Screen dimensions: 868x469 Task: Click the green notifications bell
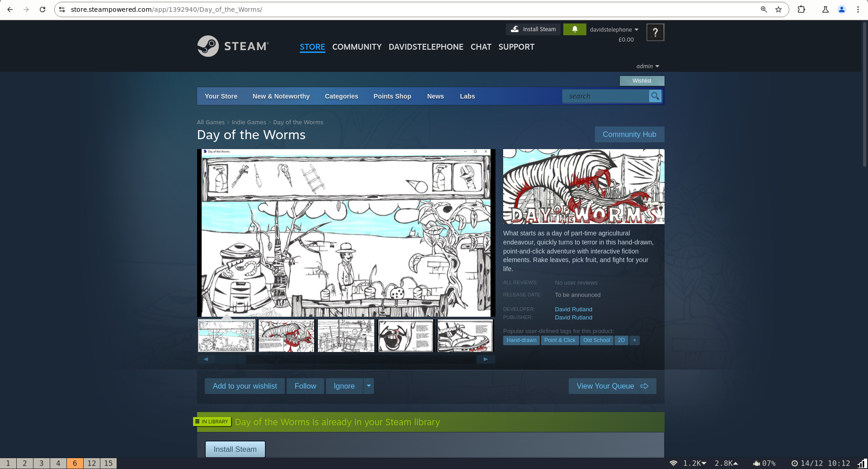click(x=575, y=29)
